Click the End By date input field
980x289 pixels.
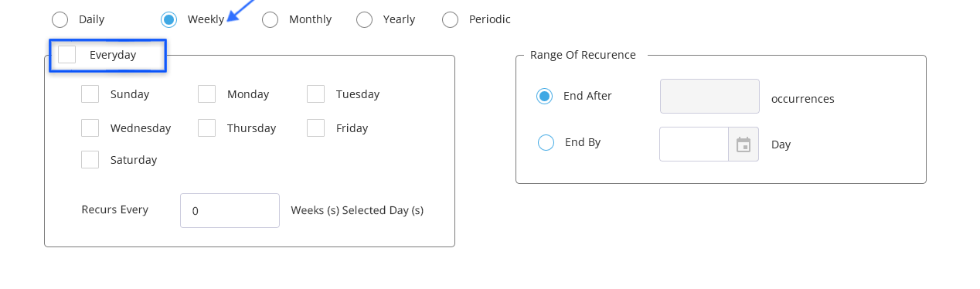pyautogui.click(x=694, y=144)
